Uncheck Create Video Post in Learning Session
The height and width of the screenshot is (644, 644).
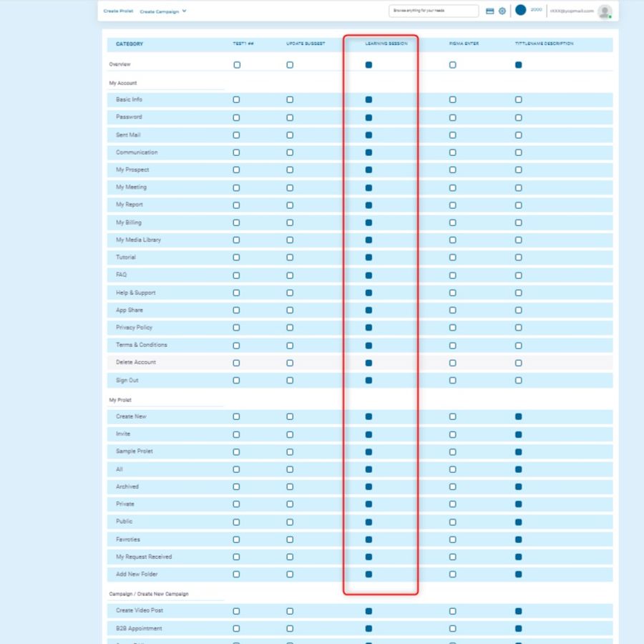(369, 611)
